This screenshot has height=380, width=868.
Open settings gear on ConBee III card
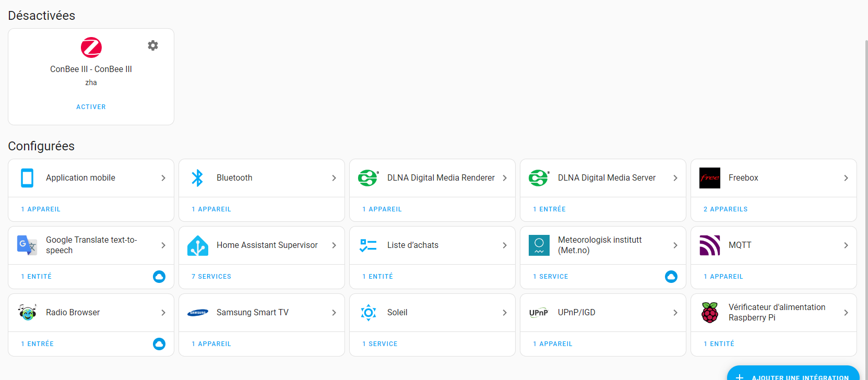[x=152, y=45]
